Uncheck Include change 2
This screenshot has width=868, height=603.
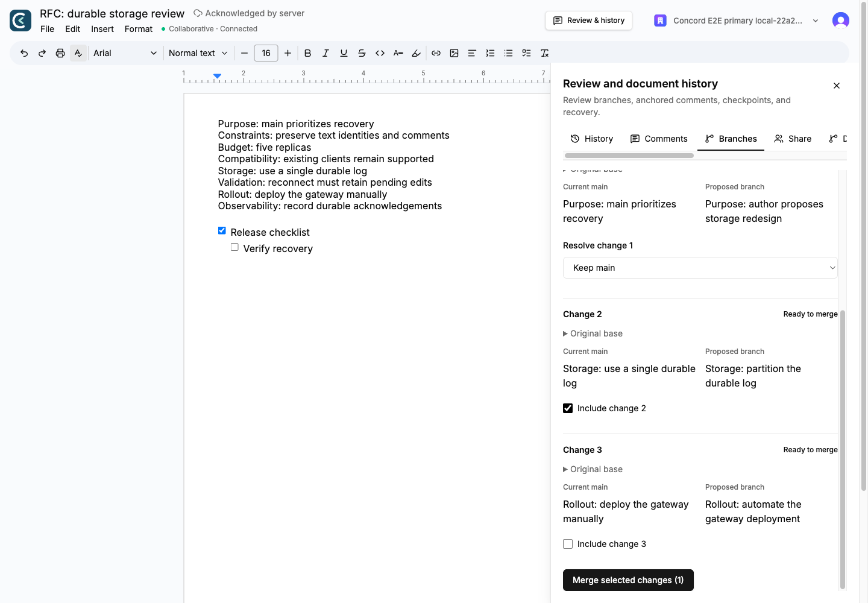[568, 408]
